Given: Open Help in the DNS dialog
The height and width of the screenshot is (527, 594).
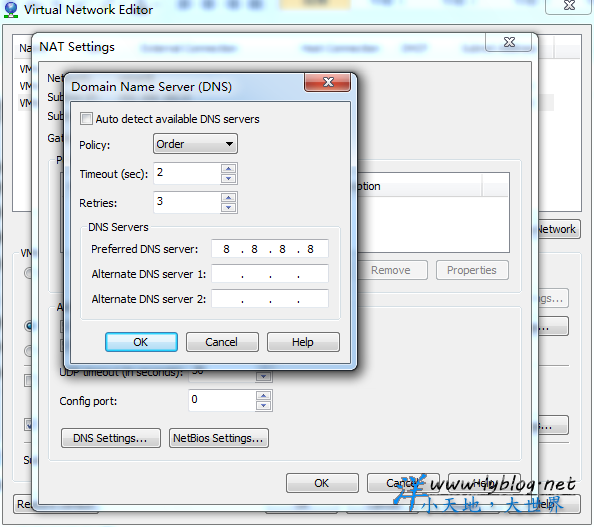Looking at the screenshot, I should coord(303,342).
